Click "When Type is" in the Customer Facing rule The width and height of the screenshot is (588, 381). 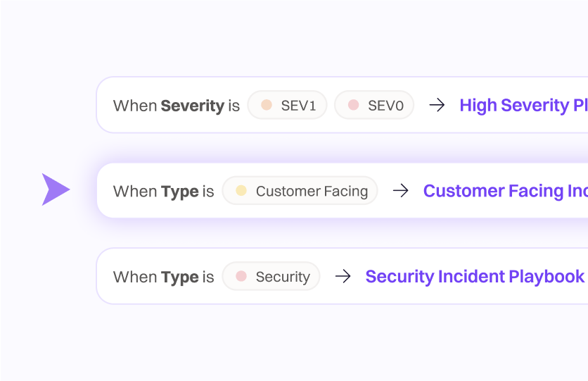[163, 191]
